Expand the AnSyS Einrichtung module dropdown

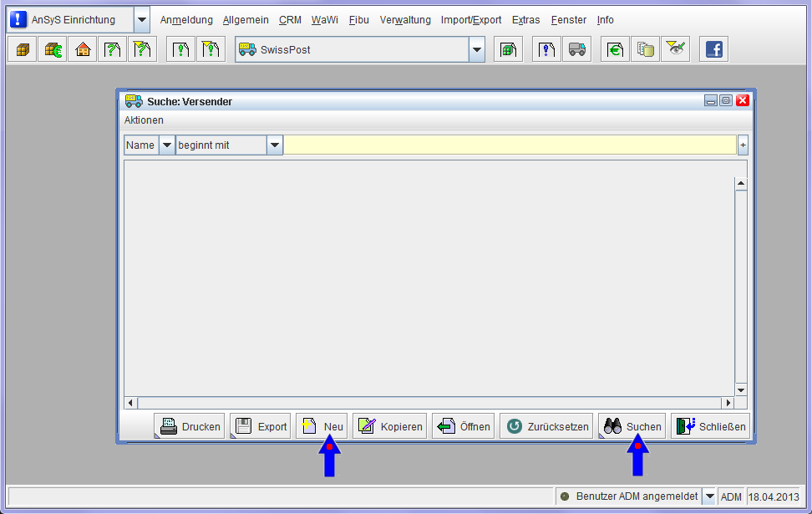coord(142,20)
